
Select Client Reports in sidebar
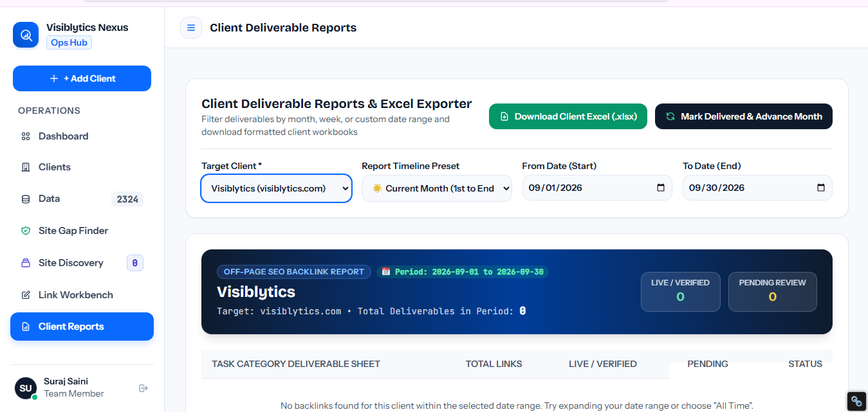tap(82, 327)
